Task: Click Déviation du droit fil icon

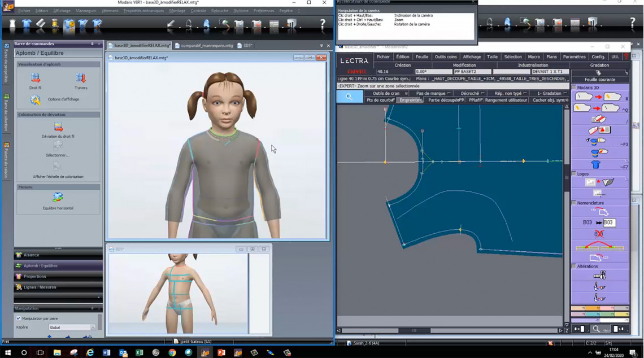Action: coord(58,128)
